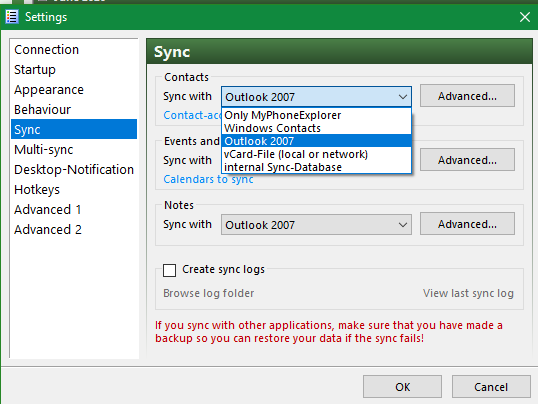The width and height of the screenshot is (538, 404).
Task: Choose internal Sync-Database option
Action: tap(316, 167)
